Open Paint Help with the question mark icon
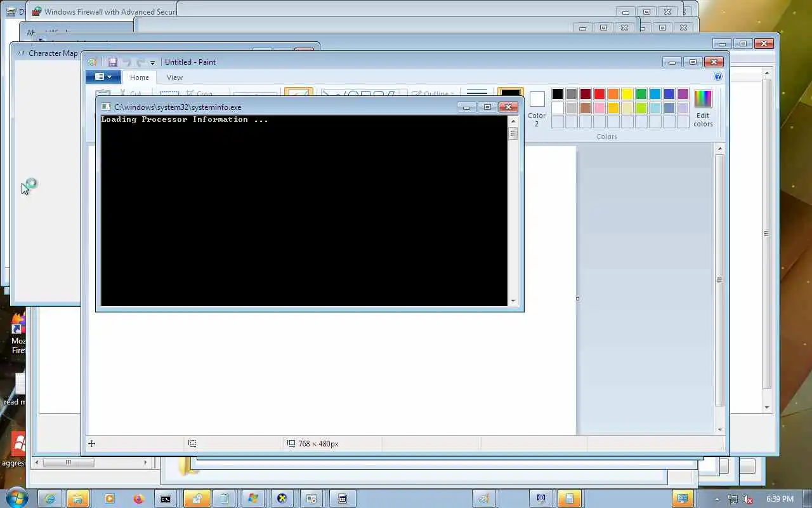 pyautogui.click(x=718, y=76)
